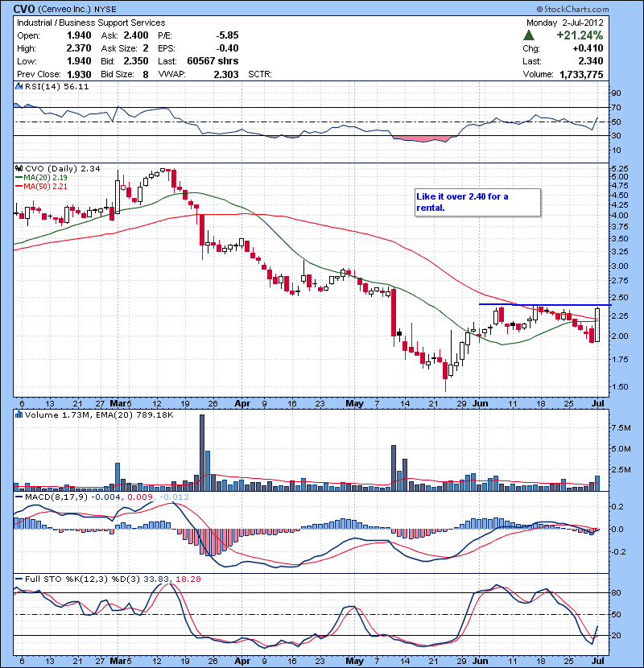The image size is (644, 668).
Task: Click the 'SCTR:' label
Action: (260, 74)
